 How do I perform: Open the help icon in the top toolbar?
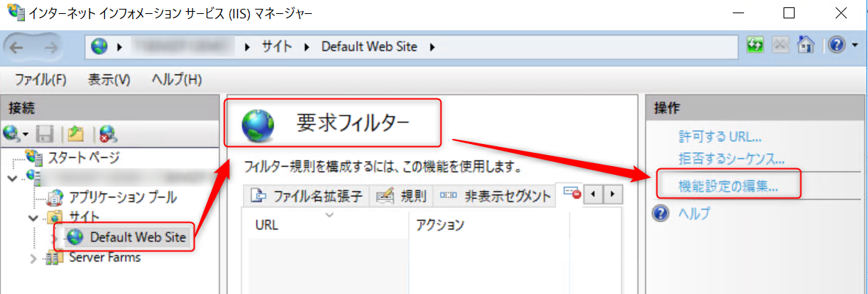pos(836,46)
